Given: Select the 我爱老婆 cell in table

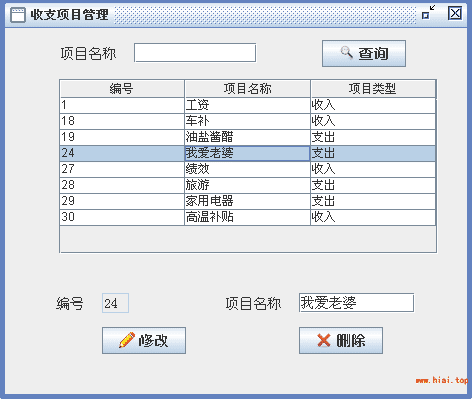Looking at the screenshot, I should 247,153.
